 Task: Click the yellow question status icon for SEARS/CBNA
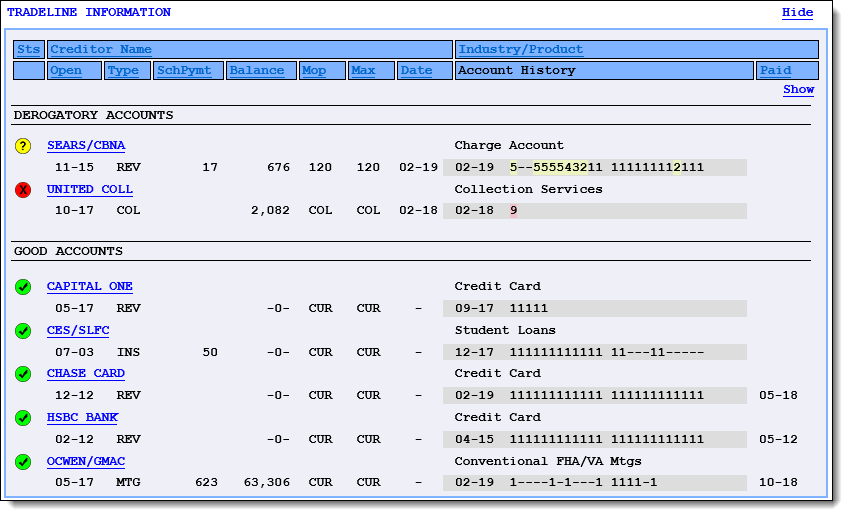pos(23,146)
